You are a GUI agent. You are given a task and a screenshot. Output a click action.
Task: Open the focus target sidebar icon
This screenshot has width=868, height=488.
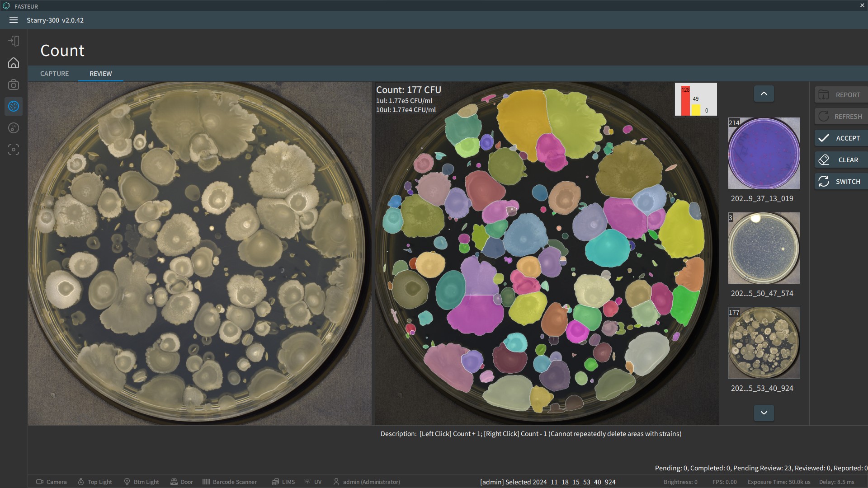coord(14,150)
